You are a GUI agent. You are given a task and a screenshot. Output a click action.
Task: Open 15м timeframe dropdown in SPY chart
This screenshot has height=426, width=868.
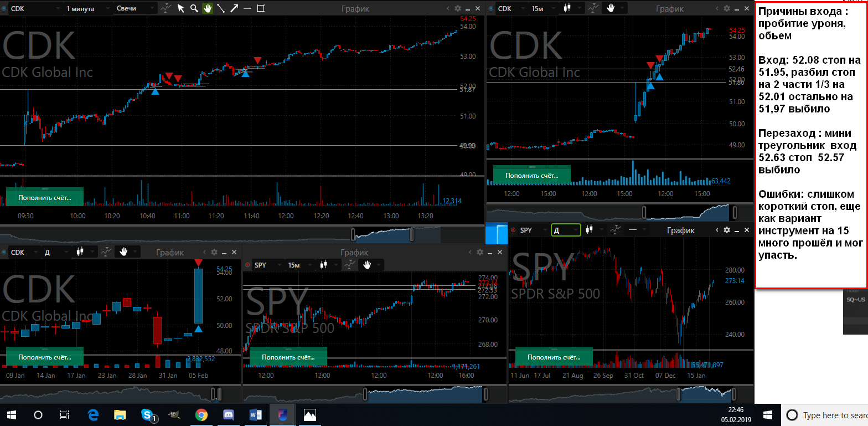click(299, 265)
